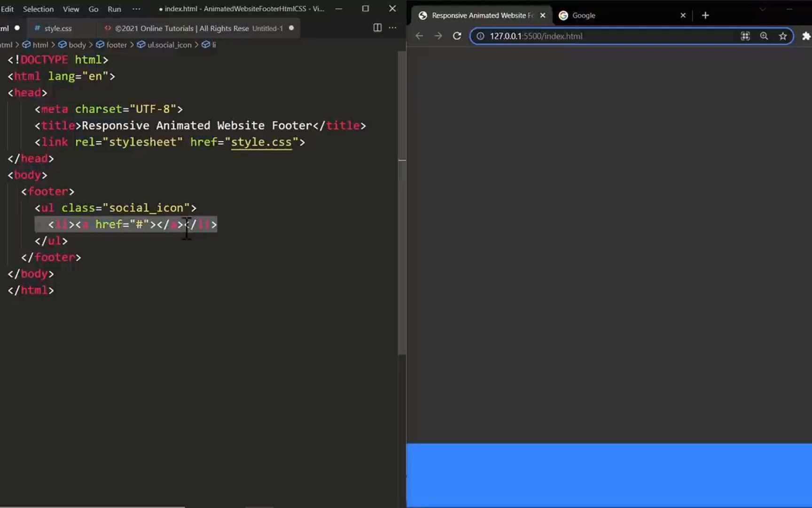Open the Go menu
The width and height of the screenshot is (812, 508).
(x=94, y=9)
